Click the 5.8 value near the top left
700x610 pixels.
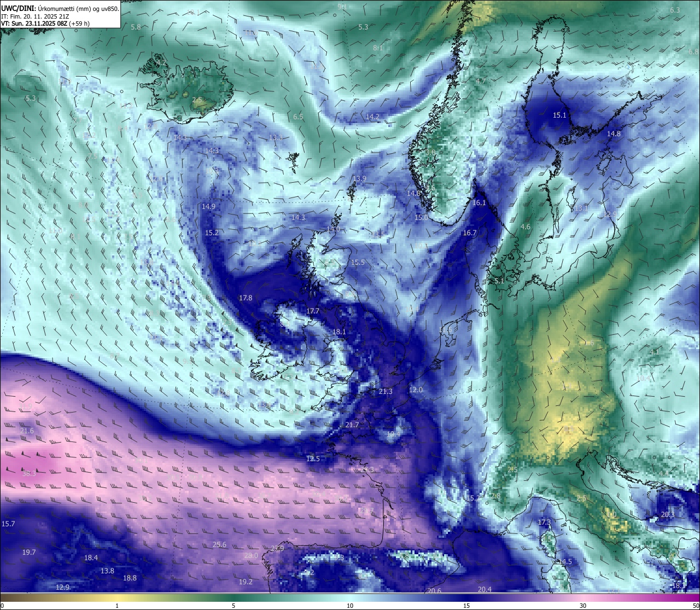point(136,27)
